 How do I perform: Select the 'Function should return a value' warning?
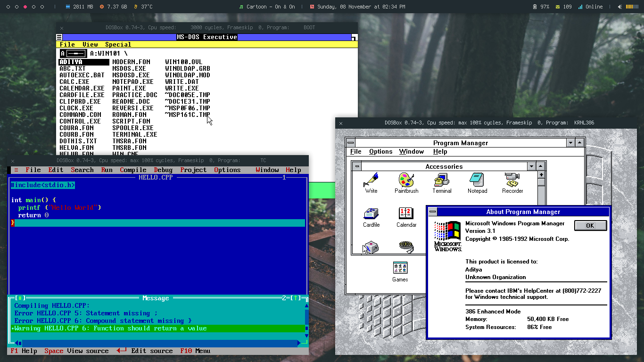[158, 329]
